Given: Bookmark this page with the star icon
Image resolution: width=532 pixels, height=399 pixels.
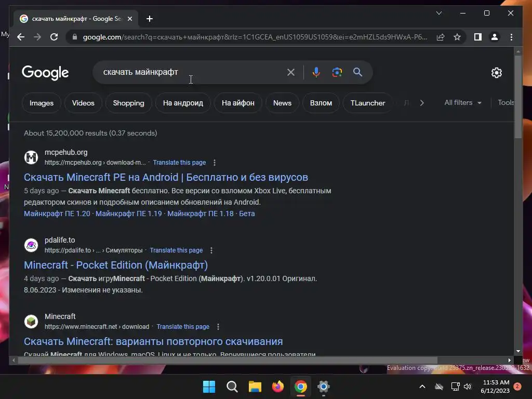Looking at the screenshot, I should [457, 37].
